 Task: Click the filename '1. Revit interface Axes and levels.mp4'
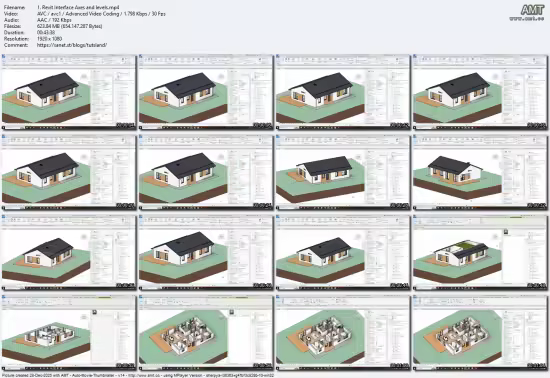click(78, 7)
